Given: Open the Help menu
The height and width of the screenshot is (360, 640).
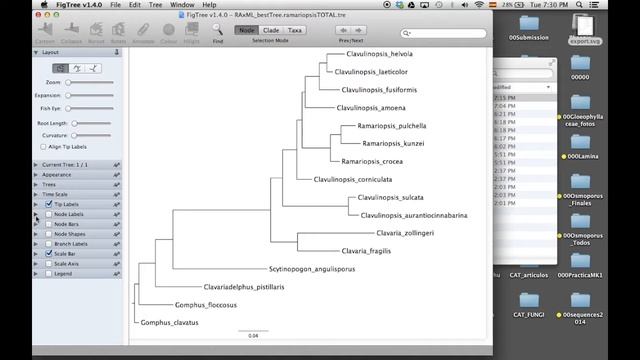Looking at the screenshot, I should [209, 5].
